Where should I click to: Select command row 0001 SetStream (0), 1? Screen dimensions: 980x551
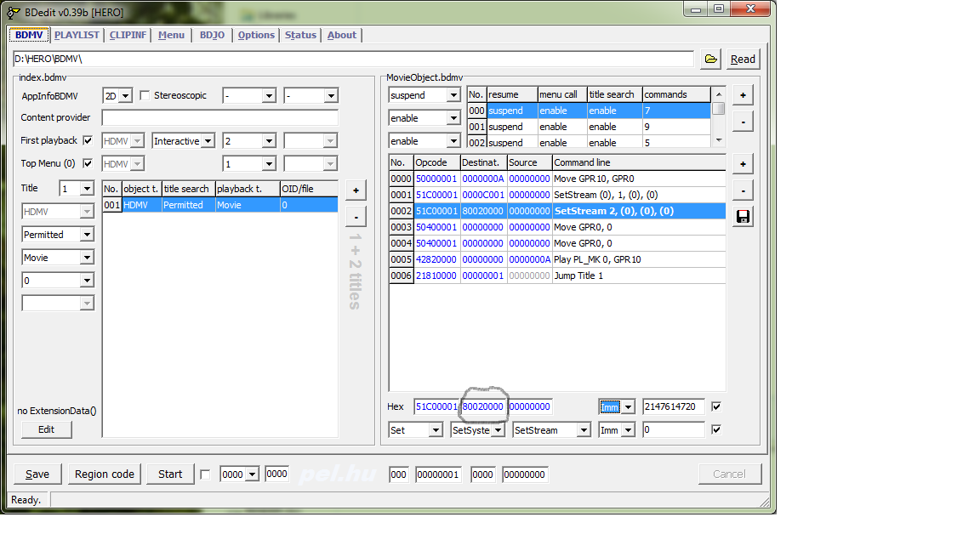(557, 195)
